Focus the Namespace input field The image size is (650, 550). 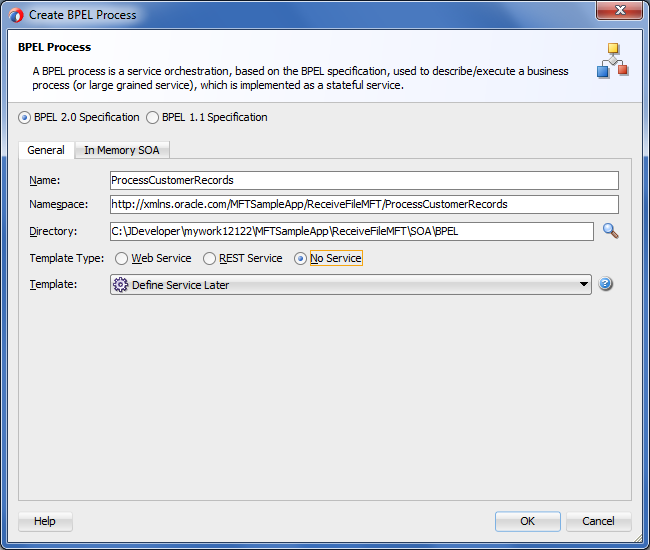tap(364, 205)
